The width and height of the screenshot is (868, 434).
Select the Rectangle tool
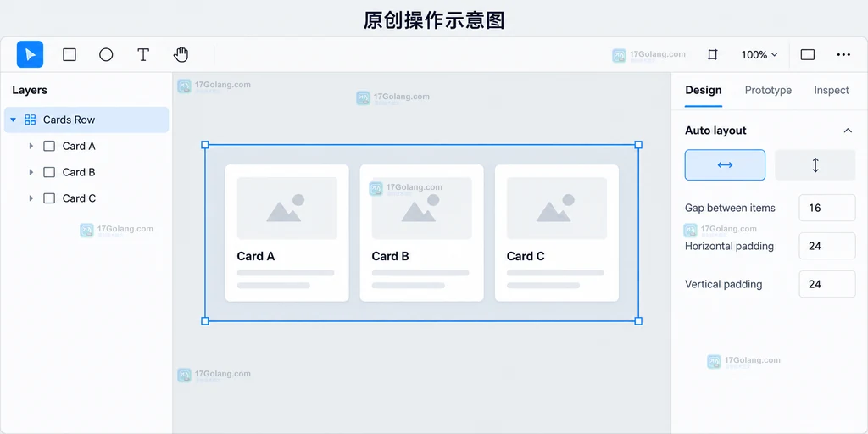(x=70, y=54)
